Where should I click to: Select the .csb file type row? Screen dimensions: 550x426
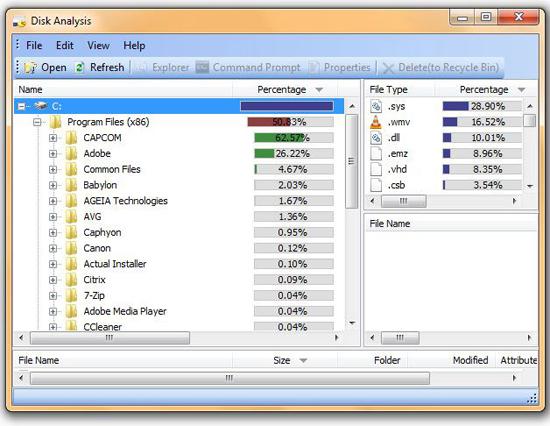point(445,185)
